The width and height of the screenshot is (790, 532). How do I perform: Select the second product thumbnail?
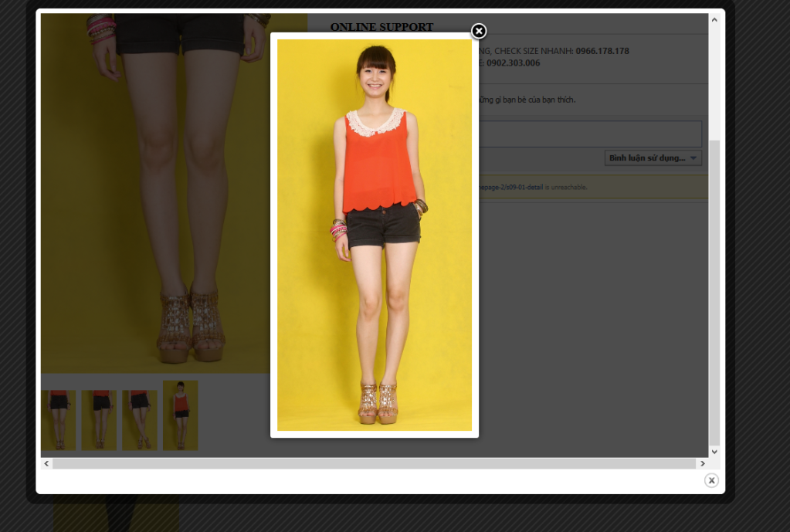[x=100, y=420]
